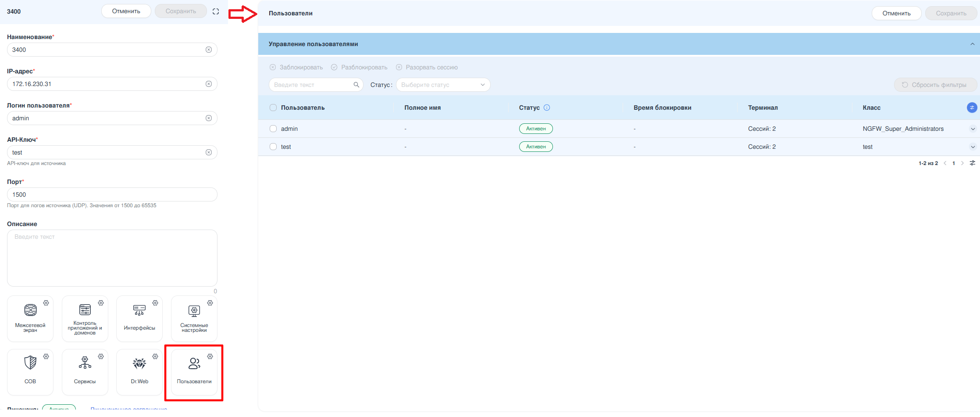Click Отменить in the 3400 panel

point(126,11)
